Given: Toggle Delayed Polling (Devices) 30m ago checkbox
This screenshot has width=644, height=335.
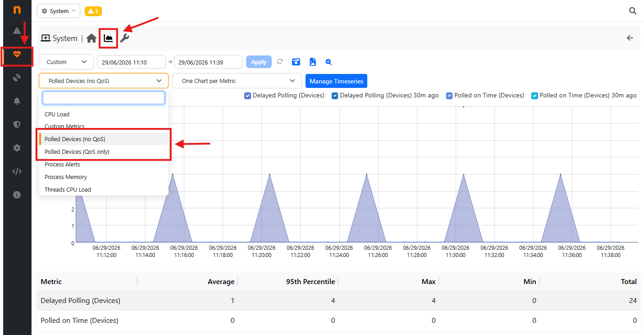Looking at the screenshot, I should 335,96.
